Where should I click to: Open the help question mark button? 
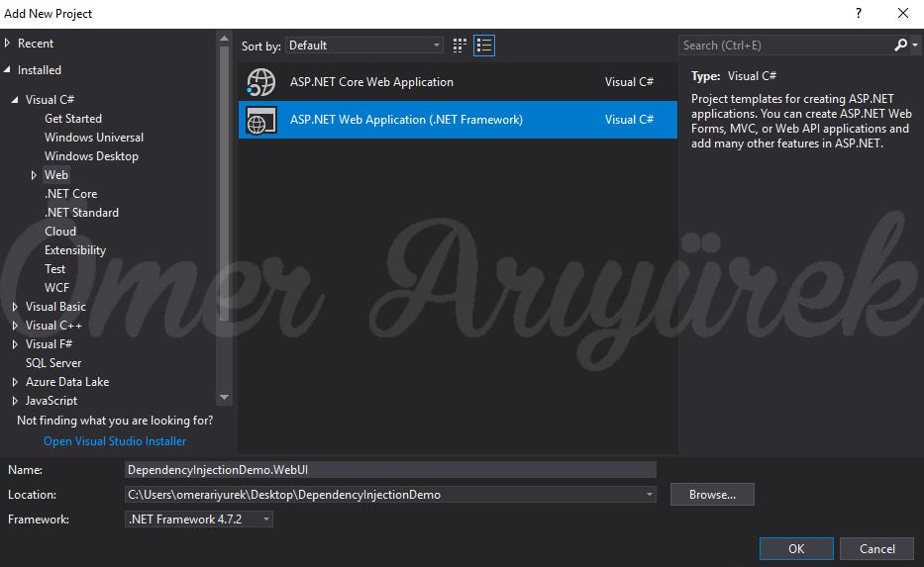point(859,13)
